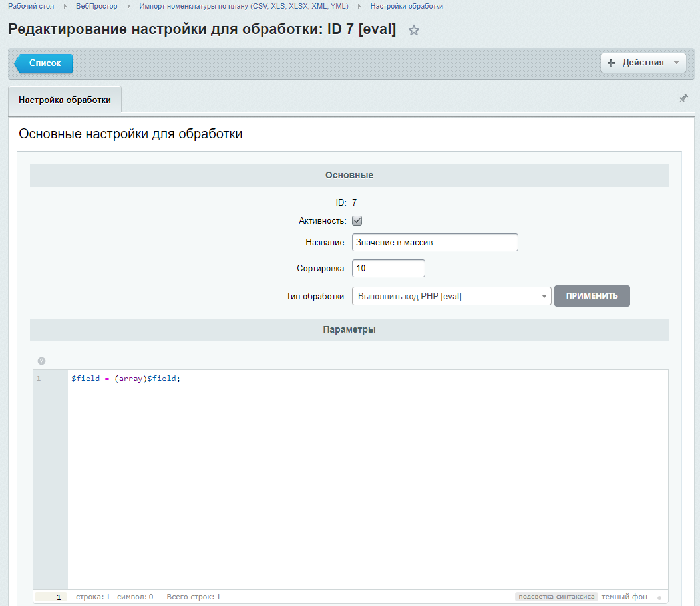The width and height of the screenshot is (700, 606).
Task: Toggle подсветка синтаксиса in editor footer
Action: pyautogui.click(x=556, y=597)
